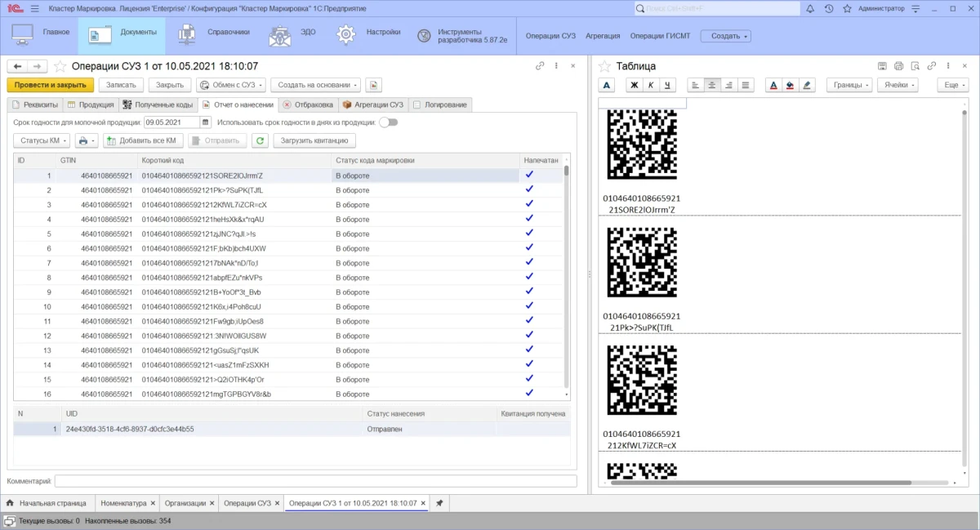Go back with the left arrow button
Screen dimensions: 980x530
coord(17,66)
